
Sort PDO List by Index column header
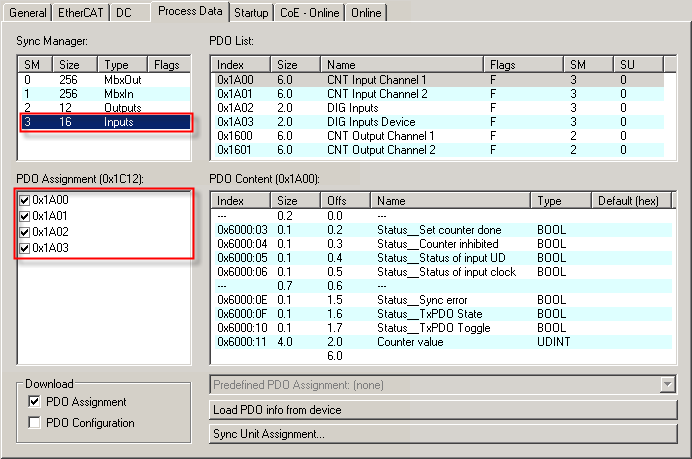click(x=241, y=65)
